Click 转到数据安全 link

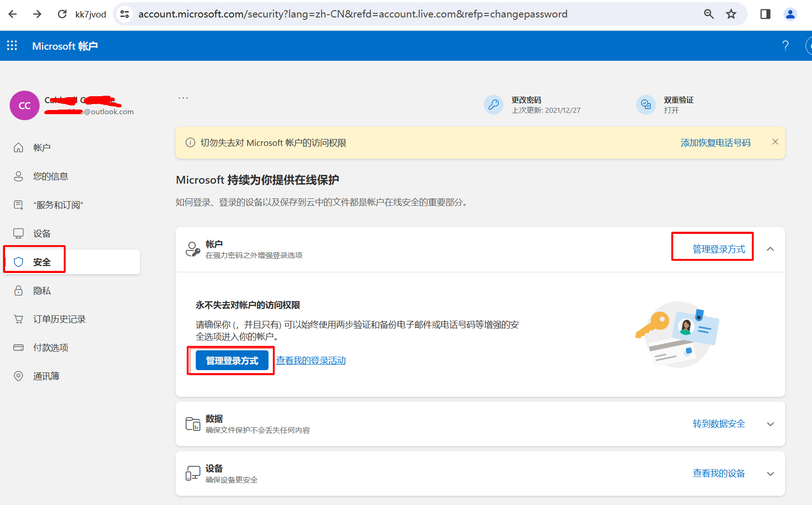(x=719, y=424)
